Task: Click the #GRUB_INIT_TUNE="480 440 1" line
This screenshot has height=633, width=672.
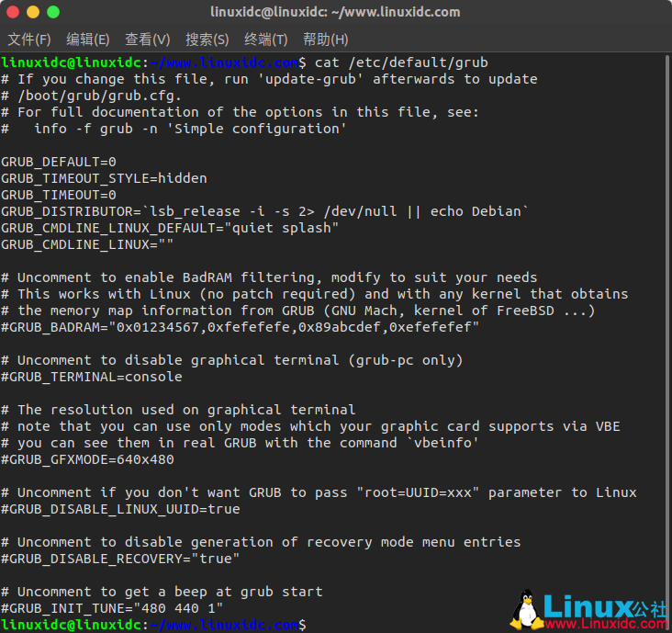Action: 112,608
